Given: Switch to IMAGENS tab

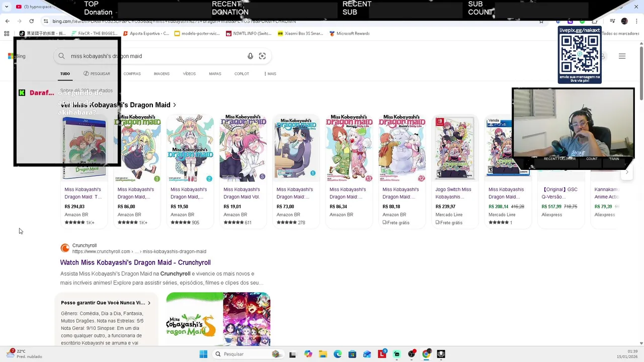Looking at the screenshot, I should (x=162, y=74).
